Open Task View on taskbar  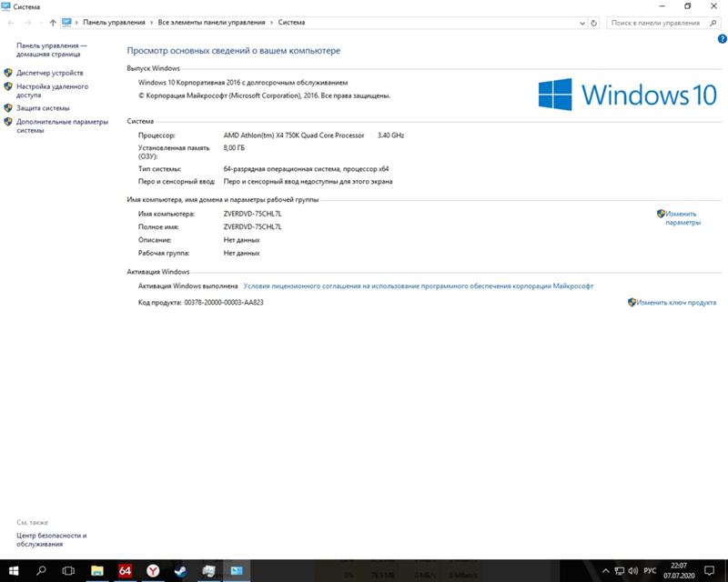68,571
